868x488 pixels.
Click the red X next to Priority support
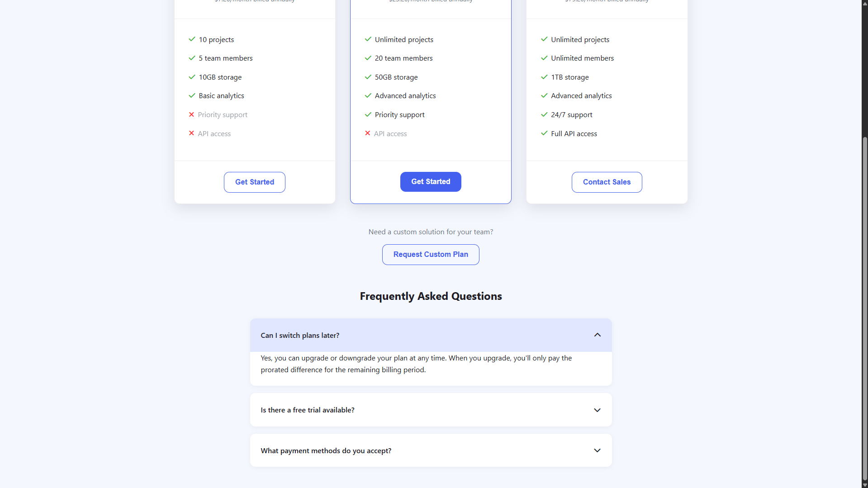[192, 114]
